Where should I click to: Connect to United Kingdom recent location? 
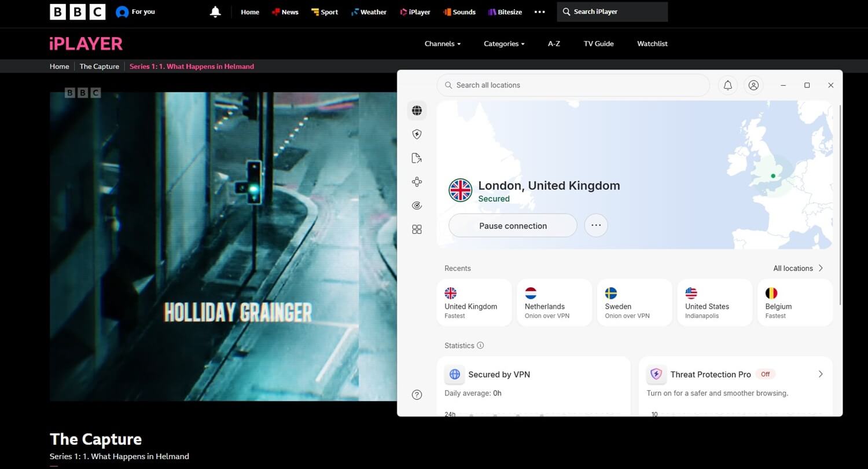[x=475, y=303]
